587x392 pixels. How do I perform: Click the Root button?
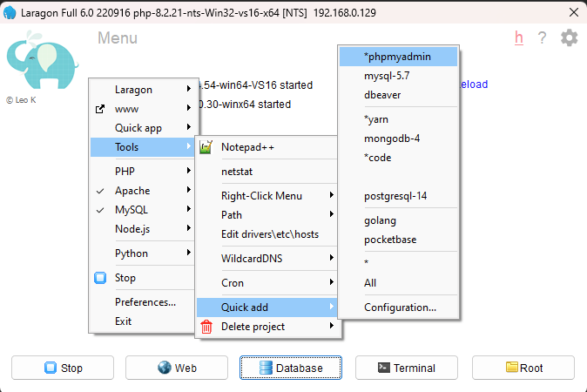point(523,368)
